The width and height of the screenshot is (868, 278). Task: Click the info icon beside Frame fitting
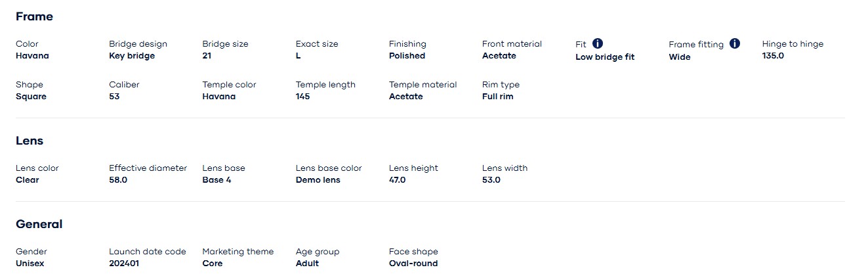point(735,43)
